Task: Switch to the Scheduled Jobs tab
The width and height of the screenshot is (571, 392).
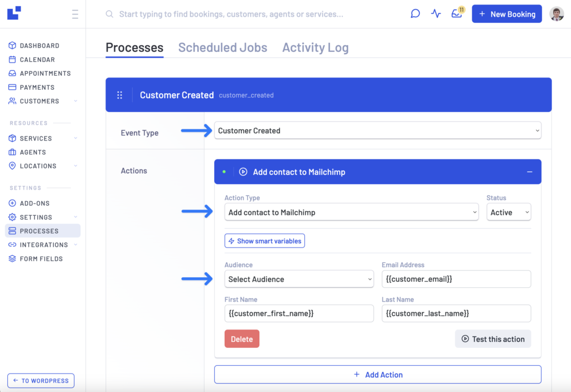Action: (222, 48)
